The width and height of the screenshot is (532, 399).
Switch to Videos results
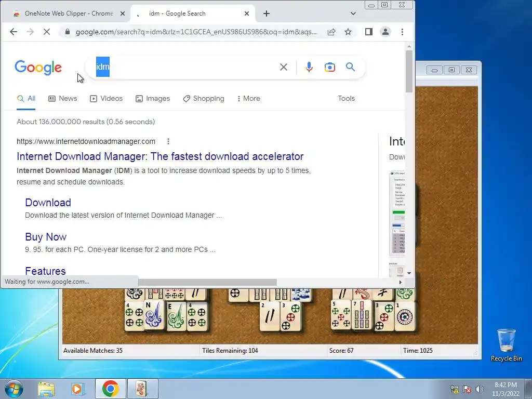pos(106,99)
